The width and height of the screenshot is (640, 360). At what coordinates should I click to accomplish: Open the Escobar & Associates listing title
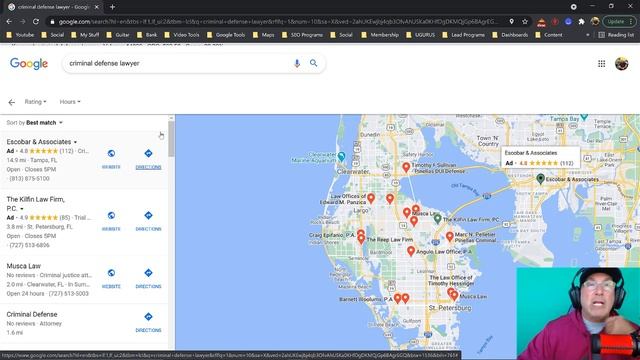click(x=39, y=142)
